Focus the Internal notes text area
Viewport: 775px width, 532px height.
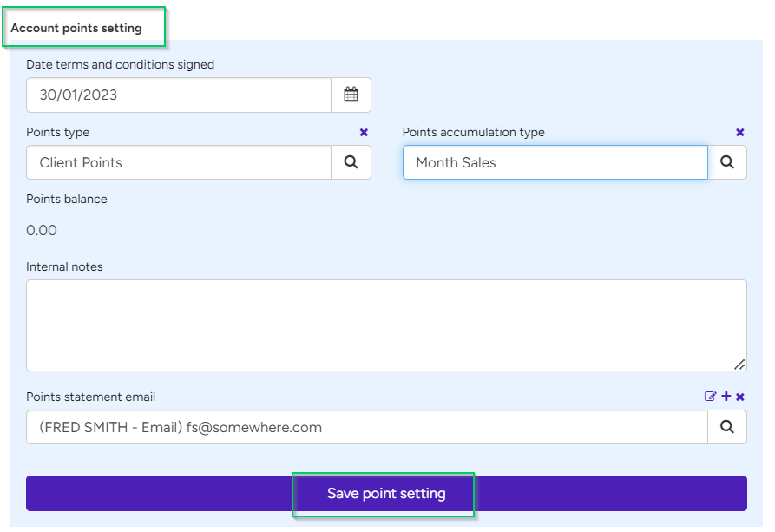coord(386,325)
